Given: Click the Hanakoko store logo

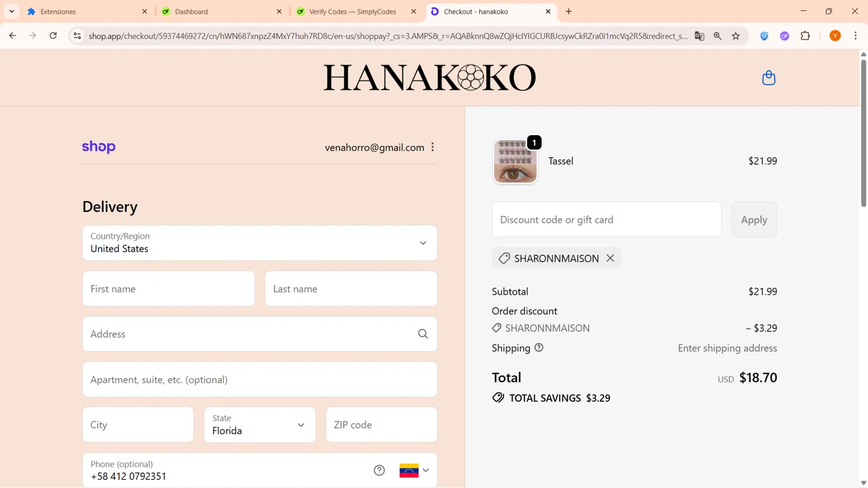Looking at the screenshot, I should tap(429, 77).
